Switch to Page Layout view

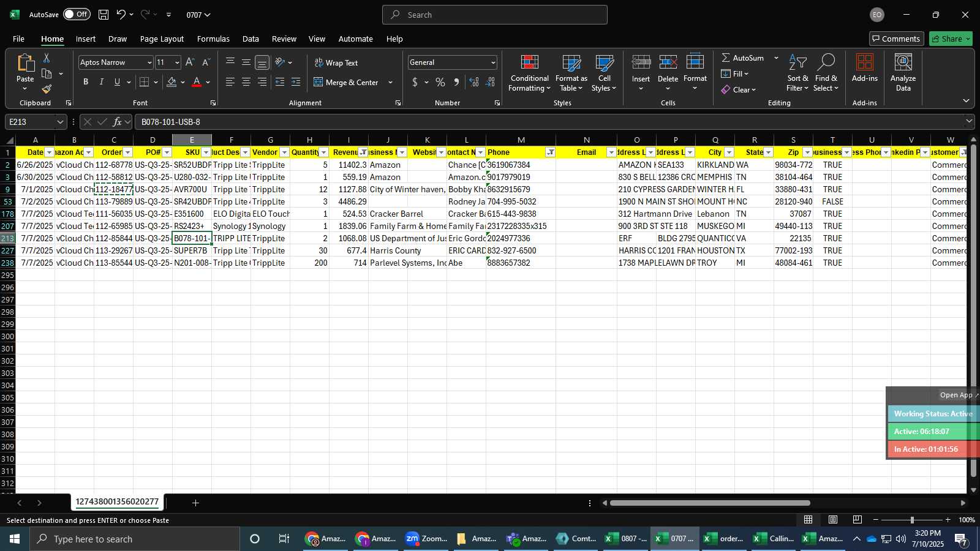pyautogui.click(x=833, y=520)
